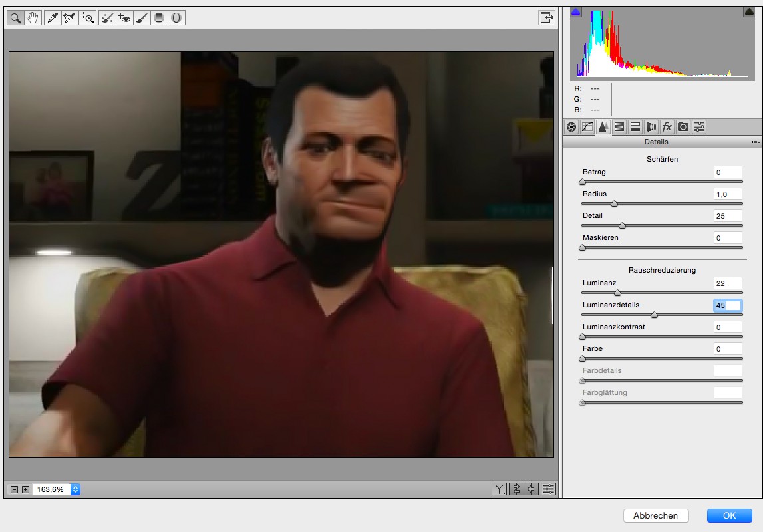This screenshot has width=763, height=532.
Task: Open the zoom level dropdown
Action: pyautogui.click(x=75, y=489)
